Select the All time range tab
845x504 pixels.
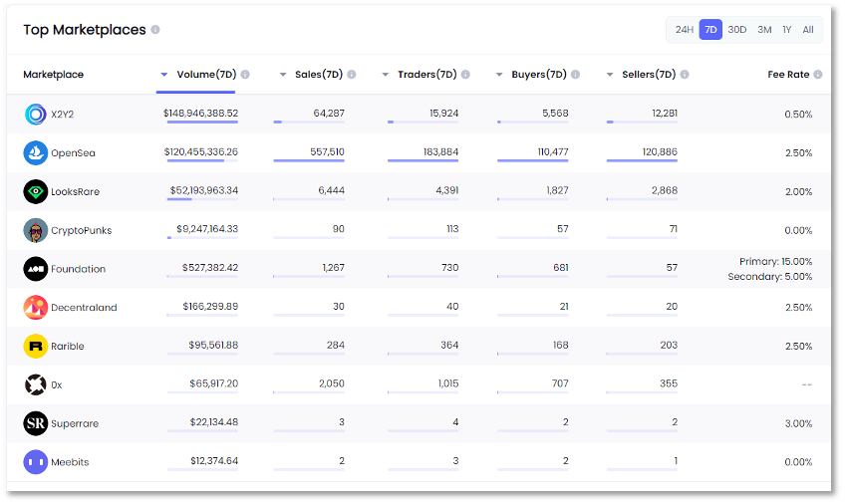(x=808, y=30)
